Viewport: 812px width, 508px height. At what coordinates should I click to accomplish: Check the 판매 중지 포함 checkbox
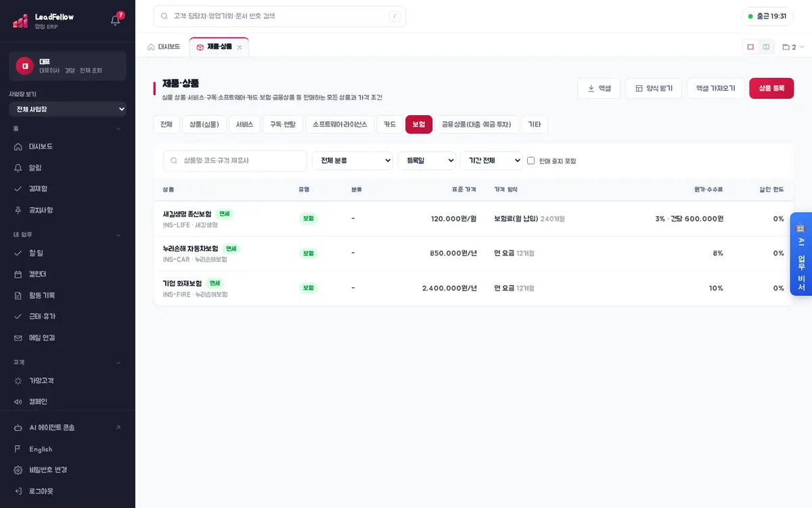[x=531, y=161]
